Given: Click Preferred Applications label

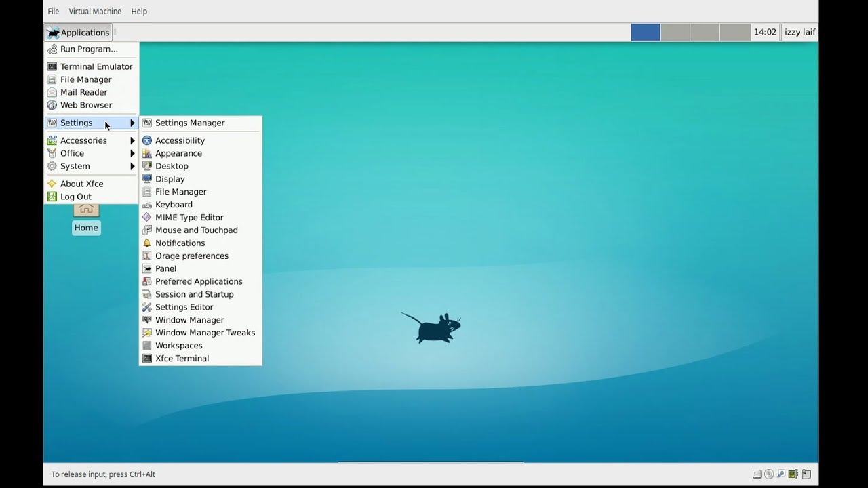Looking at the screenshot, I should click(x=199, y=282).
